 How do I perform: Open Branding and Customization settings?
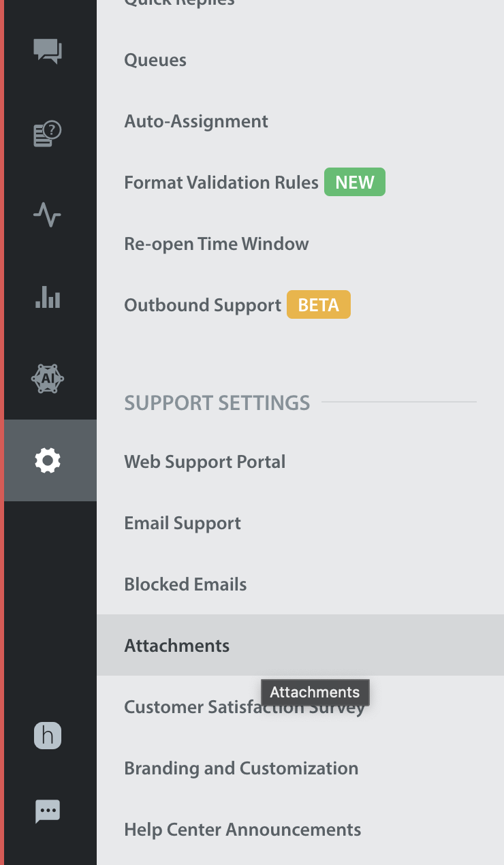241,768
